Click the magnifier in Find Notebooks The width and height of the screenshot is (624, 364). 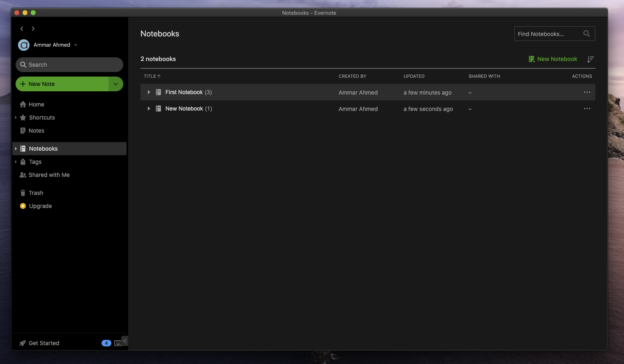[x=586, y=34]
